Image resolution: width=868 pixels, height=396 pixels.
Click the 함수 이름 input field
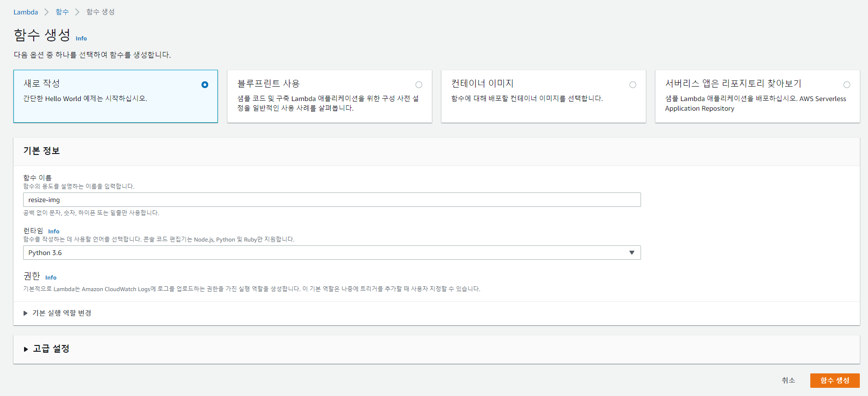(x=332, y=200)
